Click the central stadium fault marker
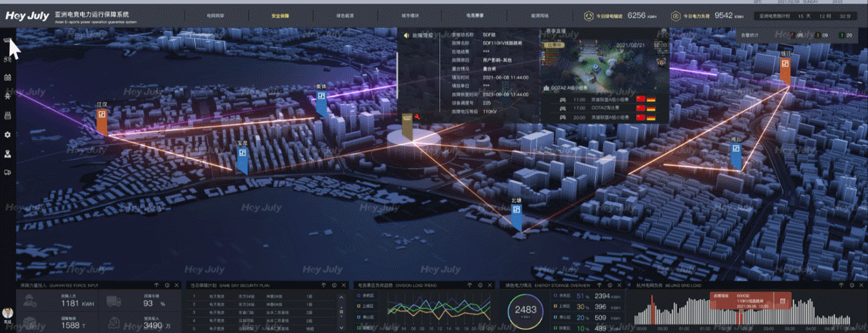Image resolution: width=868 pixels, height=333 pixels. pyautogui.click(x=407, y=126)
